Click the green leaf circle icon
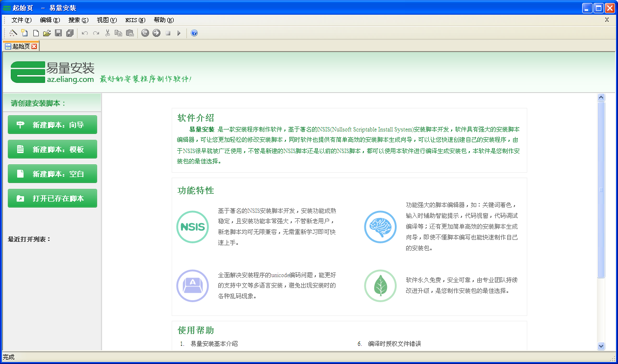Screen dimensions: 618x364 (380, 286)
